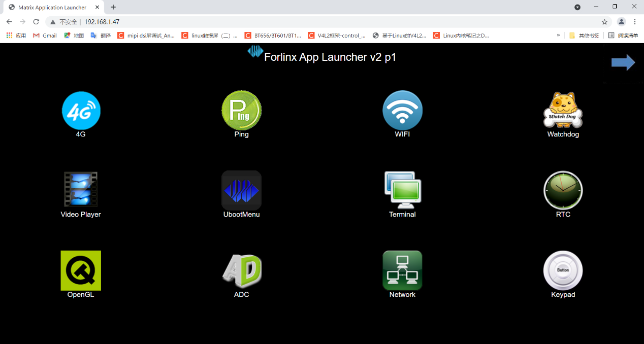
Task: Open the Gmail bookmark
Action: (x=45, y=36)
